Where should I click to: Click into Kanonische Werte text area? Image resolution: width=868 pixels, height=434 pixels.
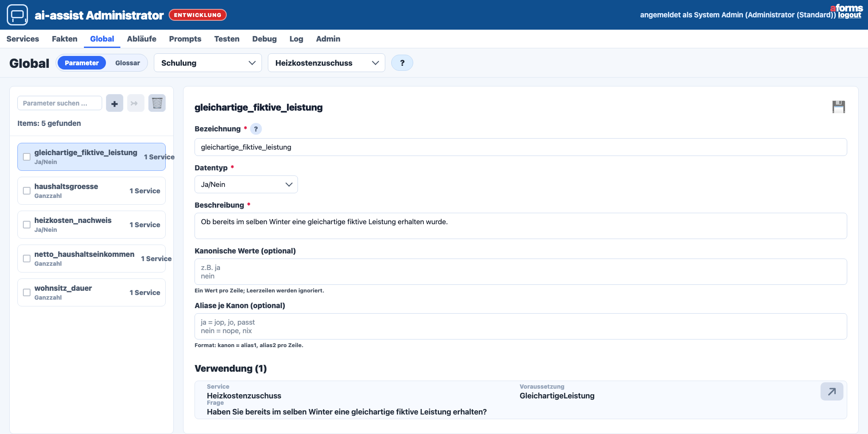(520, 272)
